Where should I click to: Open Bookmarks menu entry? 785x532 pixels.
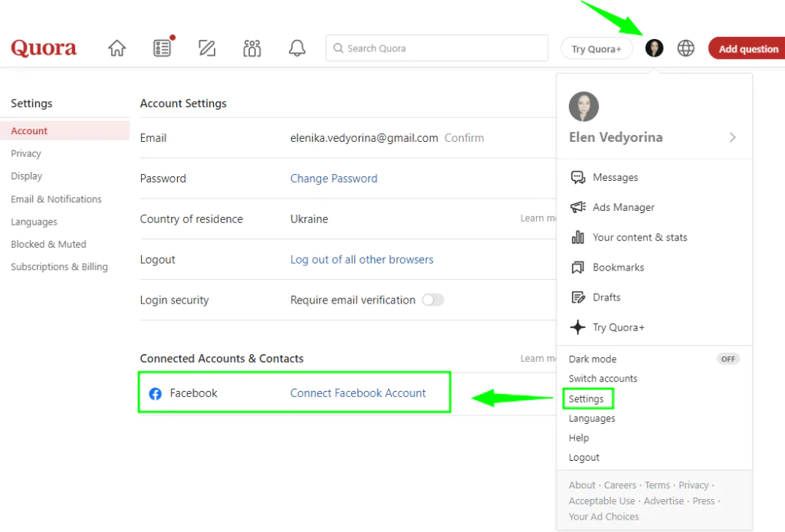point(619,268)
